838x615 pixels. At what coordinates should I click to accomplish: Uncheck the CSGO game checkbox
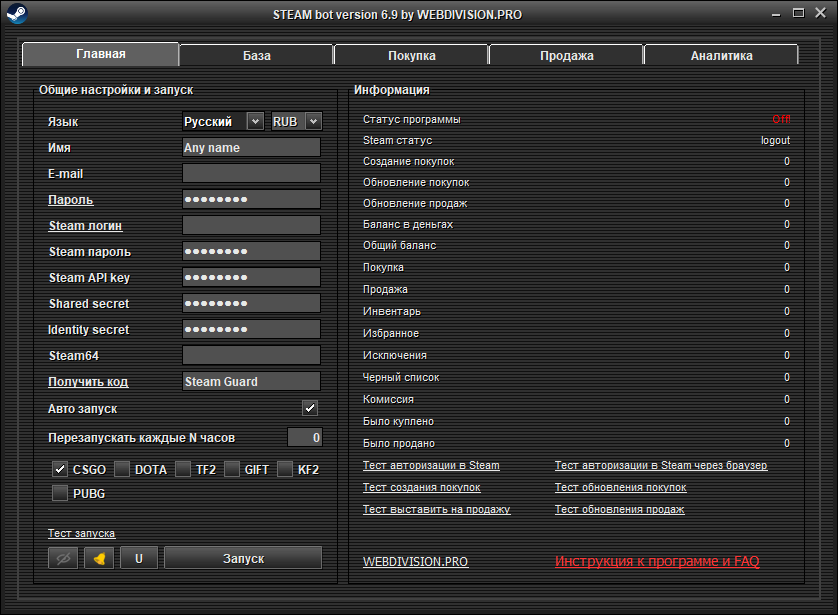[60, 469]
